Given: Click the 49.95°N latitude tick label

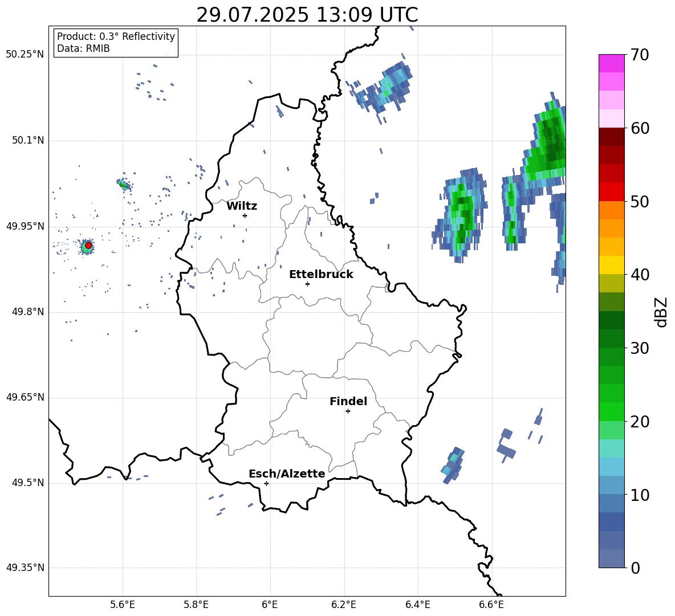Looking at the screenshot, I should tap(25, 226).
